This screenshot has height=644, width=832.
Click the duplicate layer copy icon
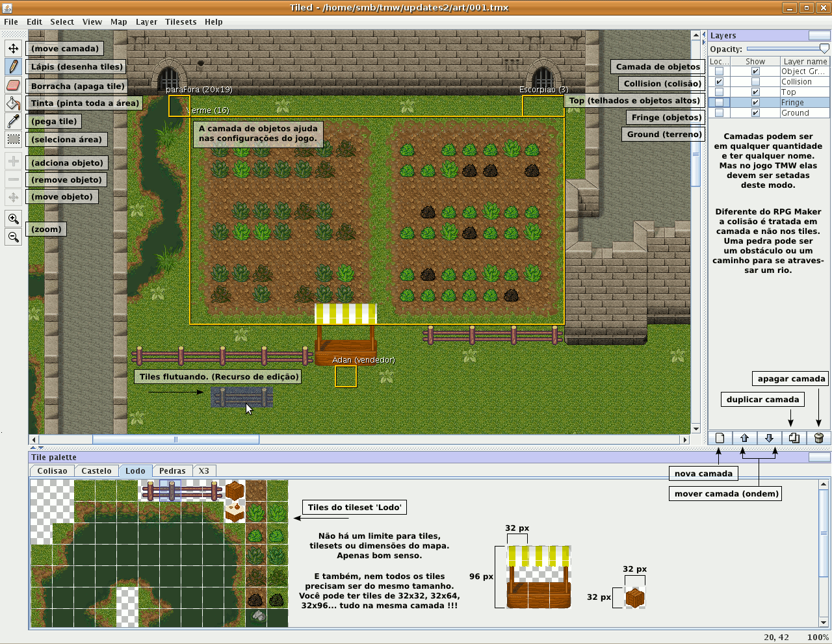pos(794,437)
